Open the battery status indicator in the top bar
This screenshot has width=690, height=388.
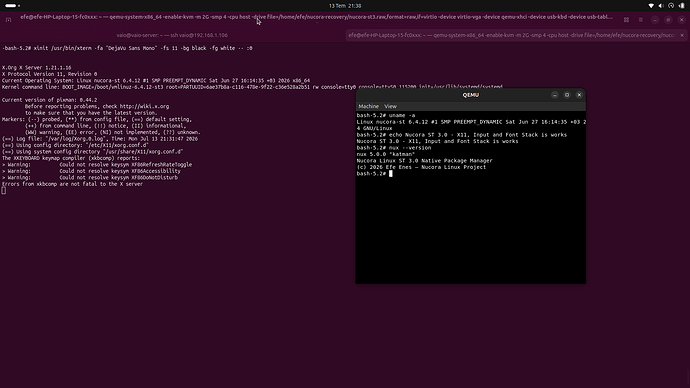click(x=682, y=6)
